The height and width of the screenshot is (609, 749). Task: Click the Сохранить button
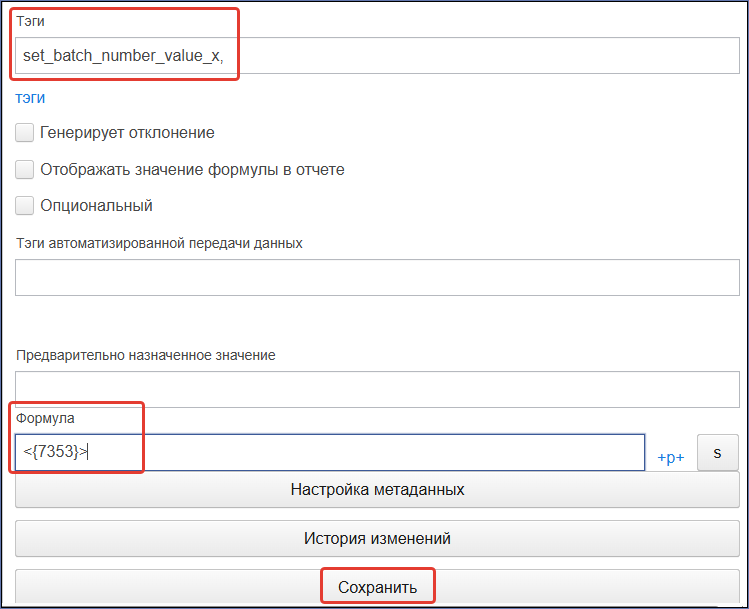tap(377, 587)
